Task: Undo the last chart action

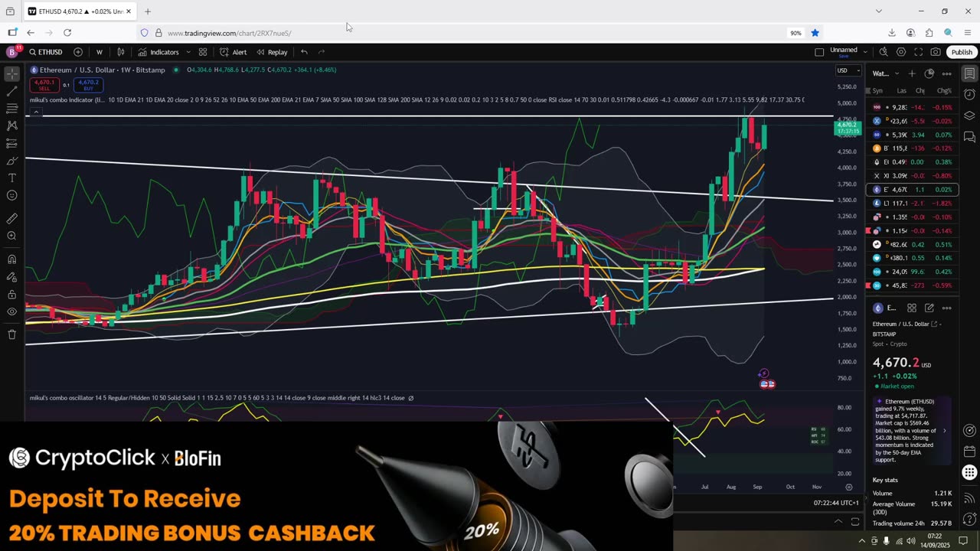Action: coord(304,52)
